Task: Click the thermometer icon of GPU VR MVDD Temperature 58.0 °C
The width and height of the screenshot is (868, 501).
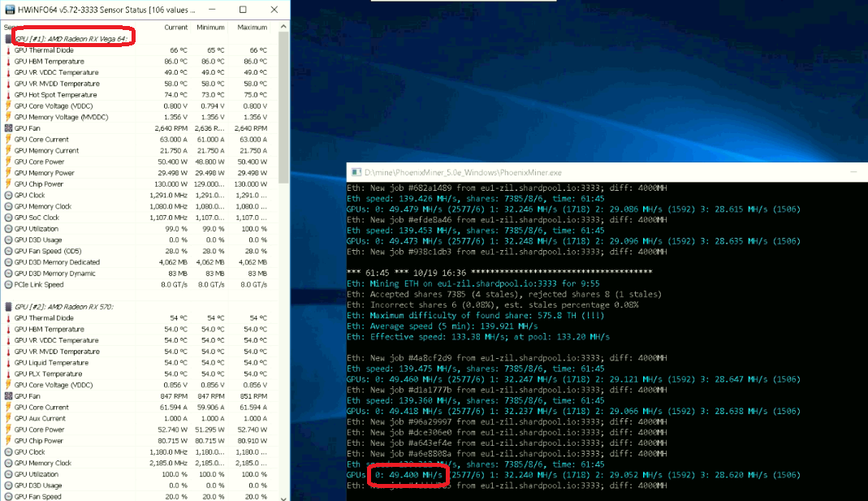Action: pyautogui.click(x=8, y=84)
